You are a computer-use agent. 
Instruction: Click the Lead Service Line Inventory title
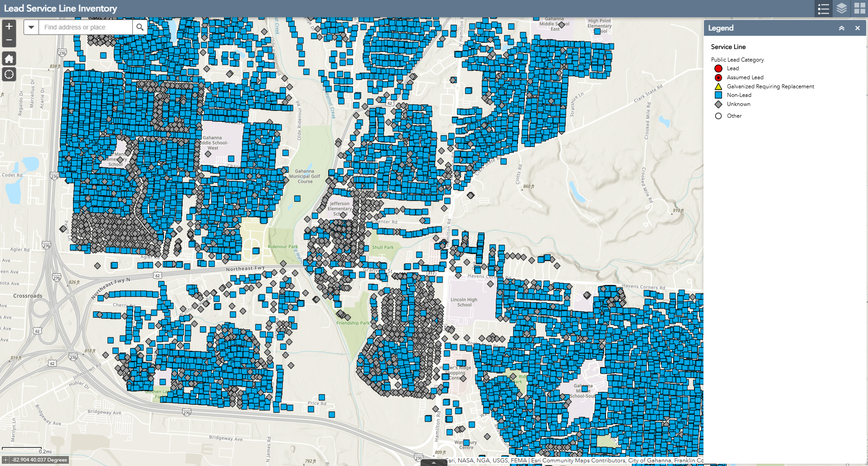coord(60,8)
